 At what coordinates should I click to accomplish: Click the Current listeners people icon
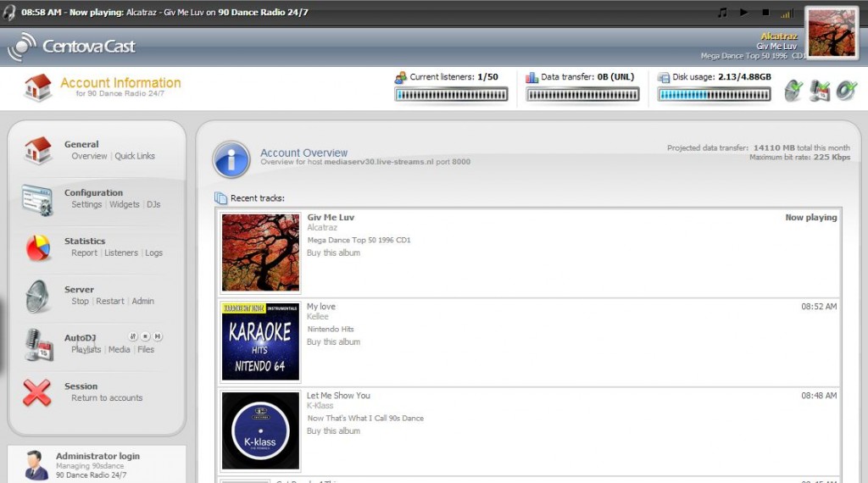pyautogui.click(x=400, y=77)
